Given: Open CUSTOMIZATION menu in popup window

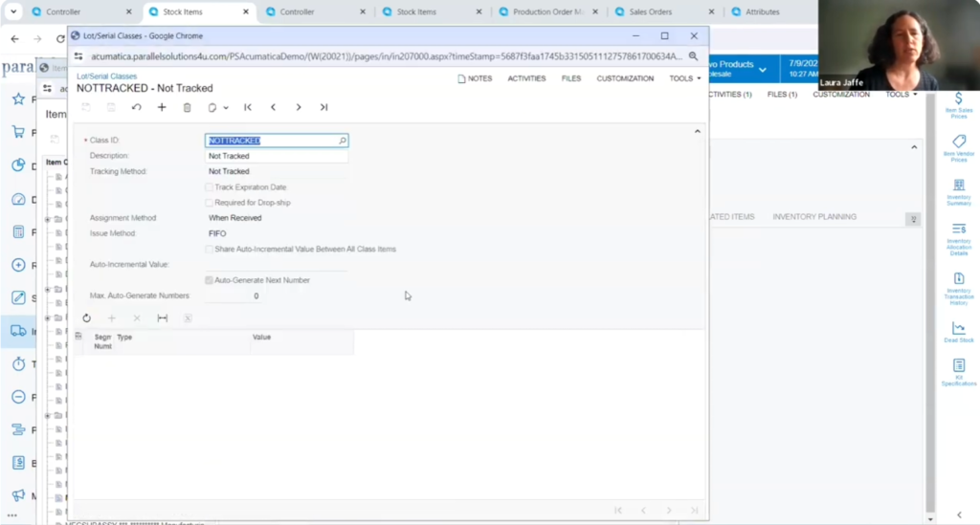Looking at the screenshot, I should point(625,78).
